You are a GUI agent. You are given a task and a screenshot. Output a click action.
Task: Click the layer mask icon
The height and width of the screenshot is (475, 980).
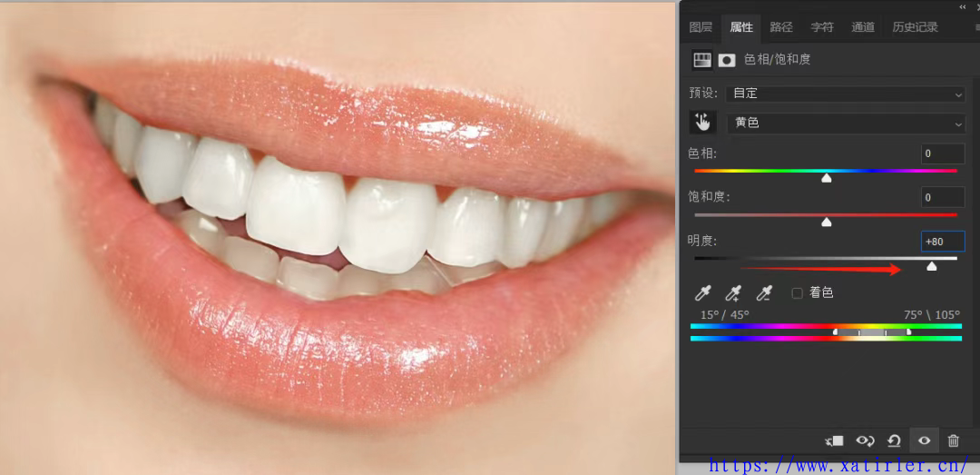(727, 60)
